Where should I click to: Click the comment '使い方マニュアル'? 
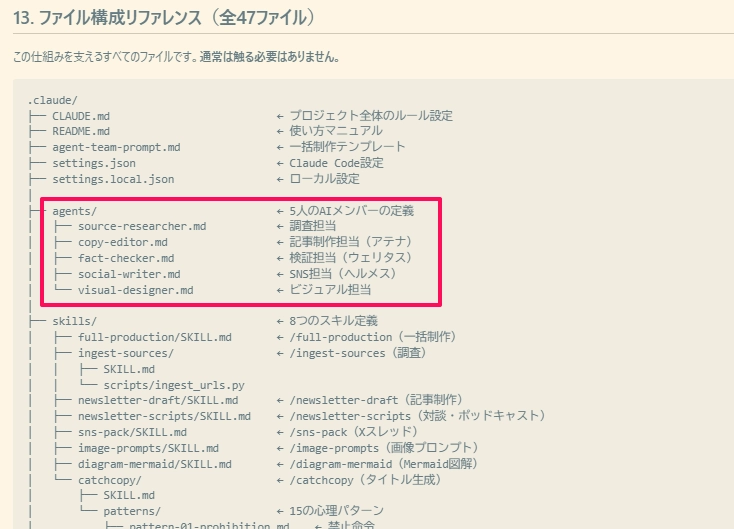[x=336, y=131]
